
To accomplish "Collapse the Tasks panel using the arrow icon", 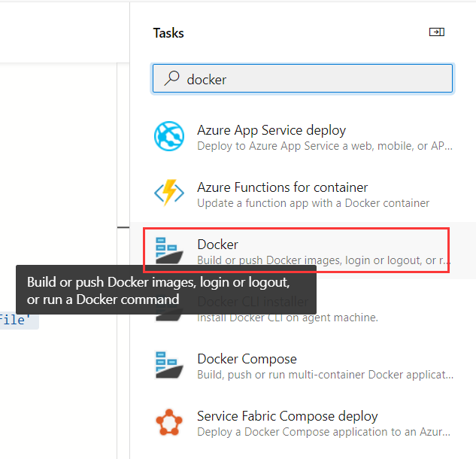I will [x=437, y=32].
